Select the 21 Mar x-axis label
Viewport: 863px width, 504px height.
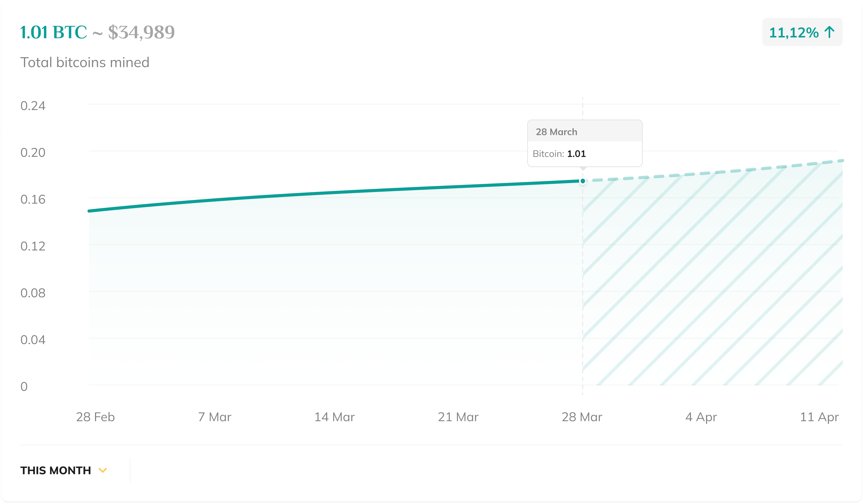pyautogui.click(x=458, y=417)
